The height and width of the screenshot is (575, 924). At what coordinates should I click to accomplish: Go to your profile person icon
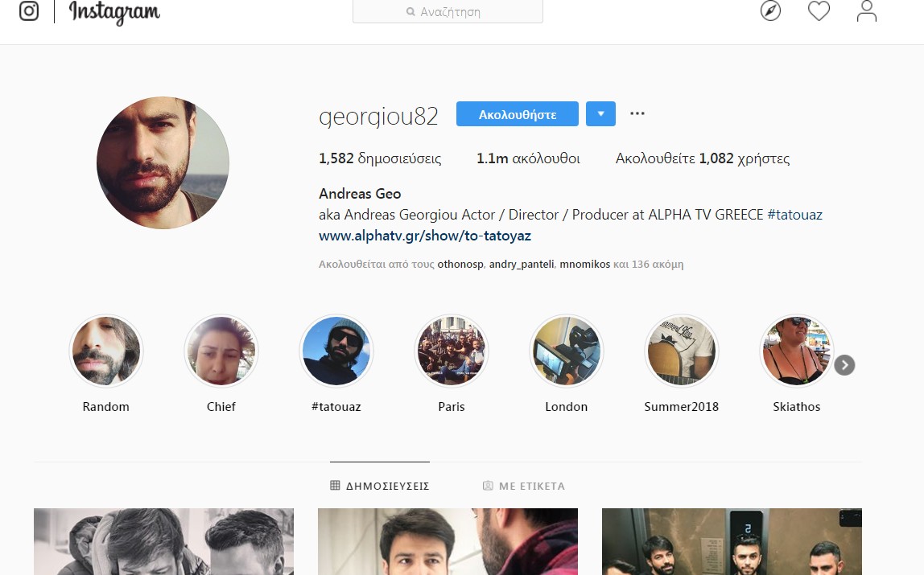(866, 11)
